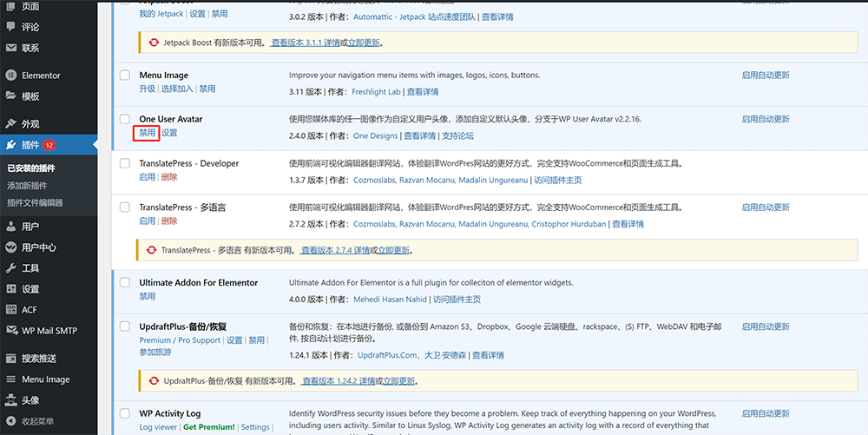
Task: Click 参加旅游 under UpdraftPlus
Action: click(155, 352)
